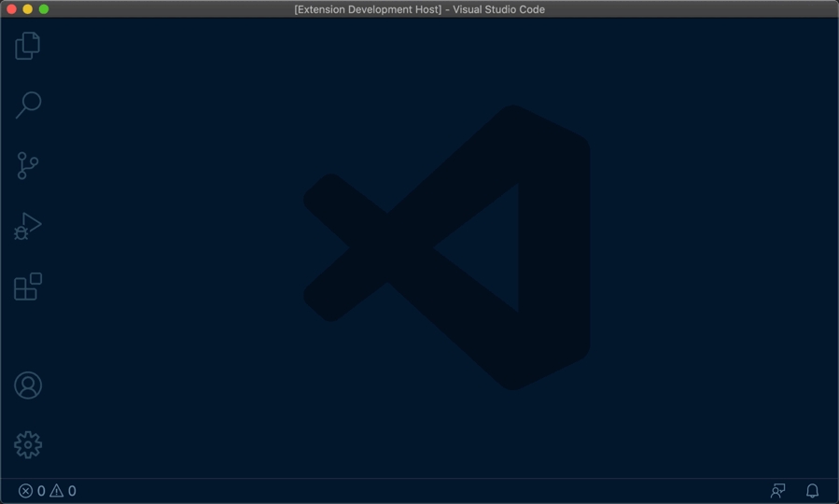Open the Manage gear menu
Viewport: 839px width, 504px height.
click(28, 445)
